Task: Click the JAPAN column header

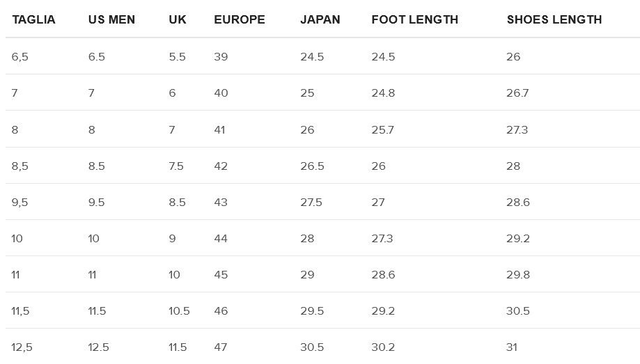Action: 320,20
